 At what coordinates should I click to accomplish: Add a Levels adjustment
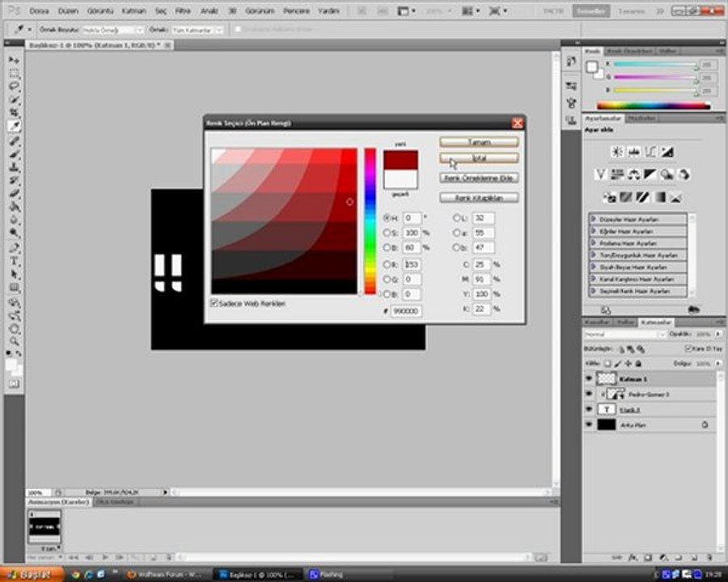633,151
